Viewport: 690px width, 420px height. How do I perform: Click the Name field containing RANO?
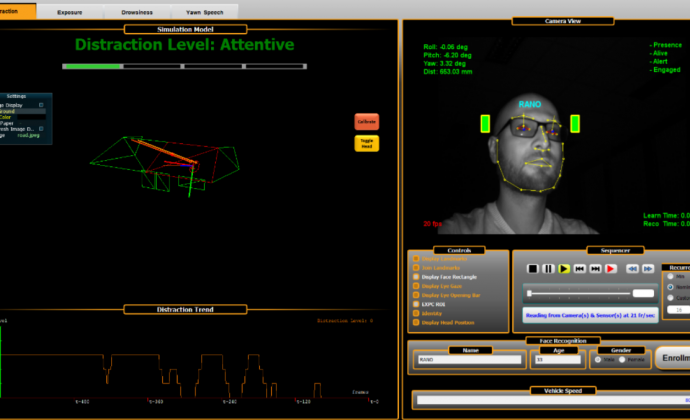[x=470, y=360]
